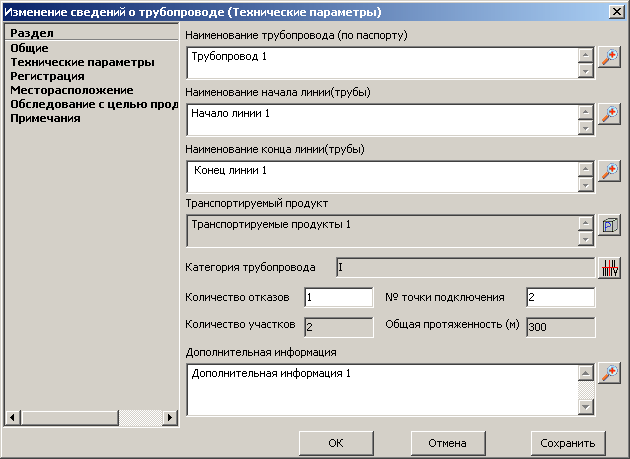The width and height of the screenshot is (630, 459).
Task: Click the Количество участков field
Action: (339, 327)
